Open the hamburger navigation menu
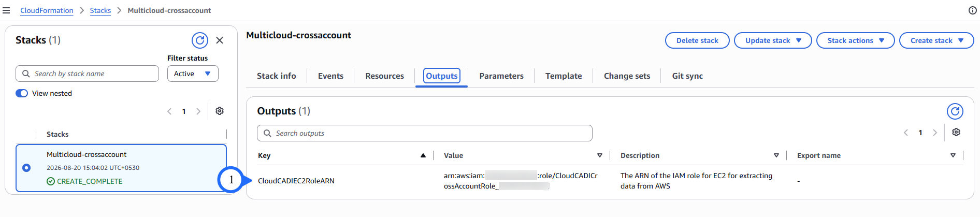Screen dimensions: 980x217 (x=6, y=10)
